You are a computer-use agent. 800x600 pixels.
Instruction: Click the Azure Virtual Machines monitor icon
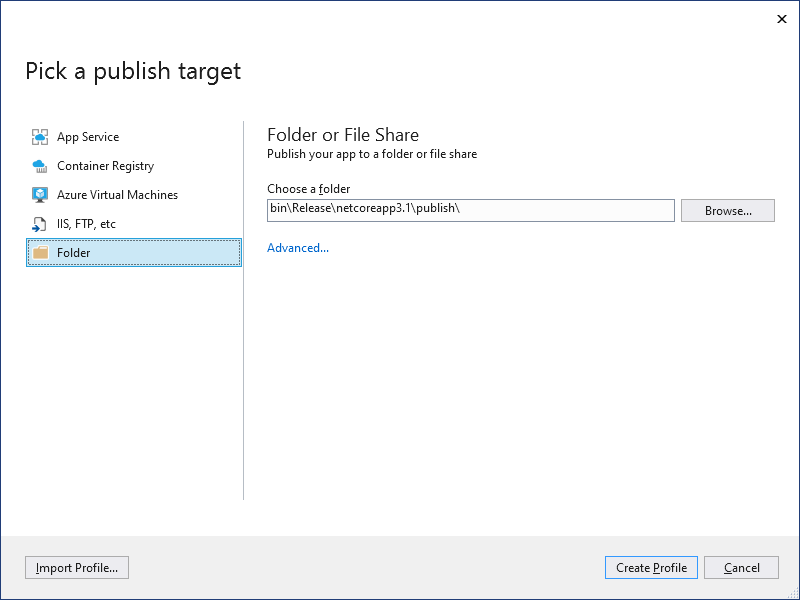[40, 195]
